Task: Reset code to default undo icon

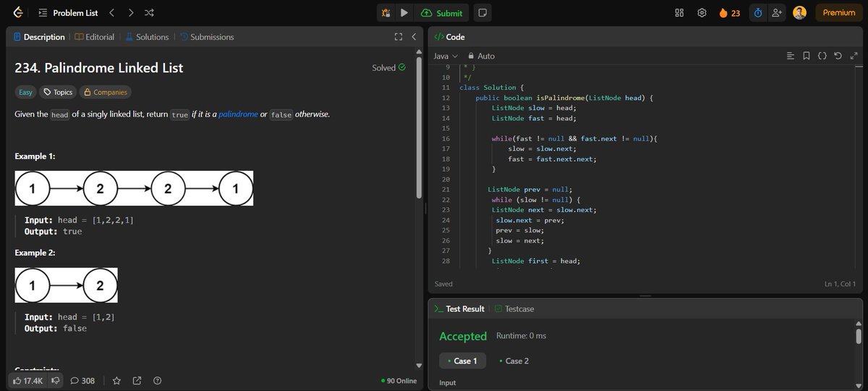Action: [x=838, y=56]
